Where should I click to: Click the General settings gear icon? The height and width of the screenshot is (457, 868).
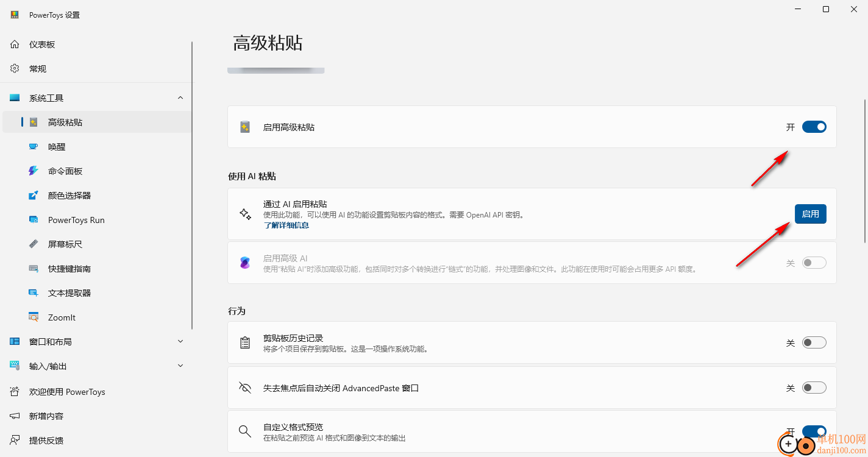pyautogui.click(x=15, y=69)
